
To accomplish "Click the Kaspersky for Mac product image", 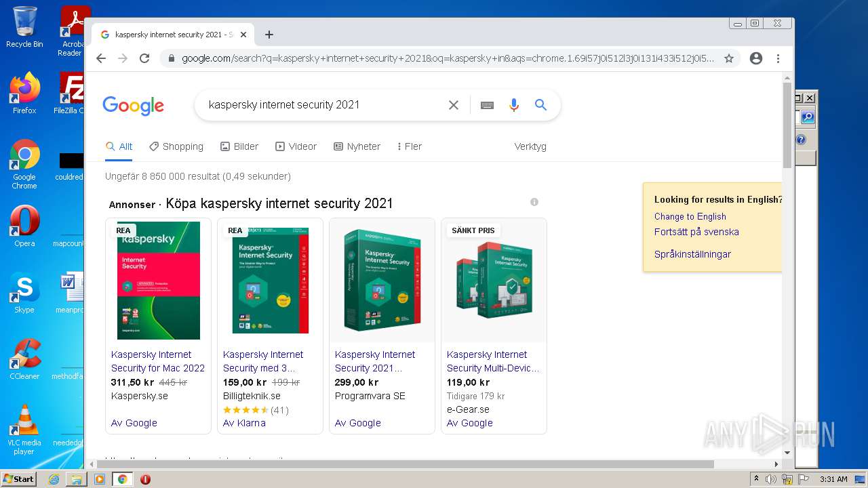I will (159, 281).
